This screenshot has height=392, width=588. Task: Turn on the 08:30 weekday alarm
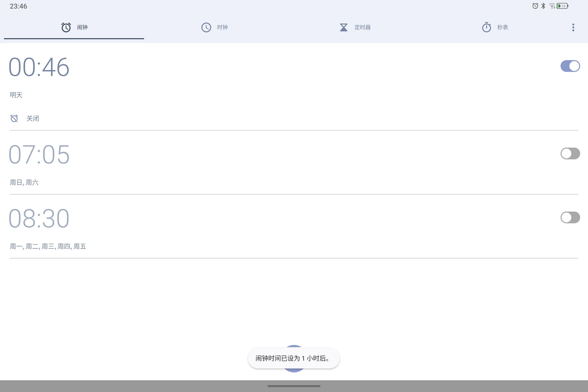570,218
